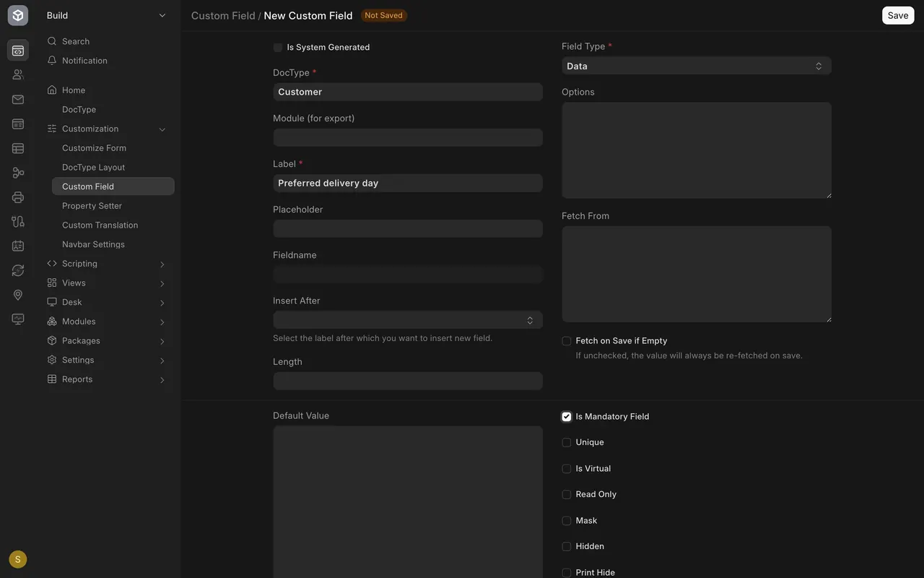
Task: Expand the Packages section arrow
Action: coord(162,342)
